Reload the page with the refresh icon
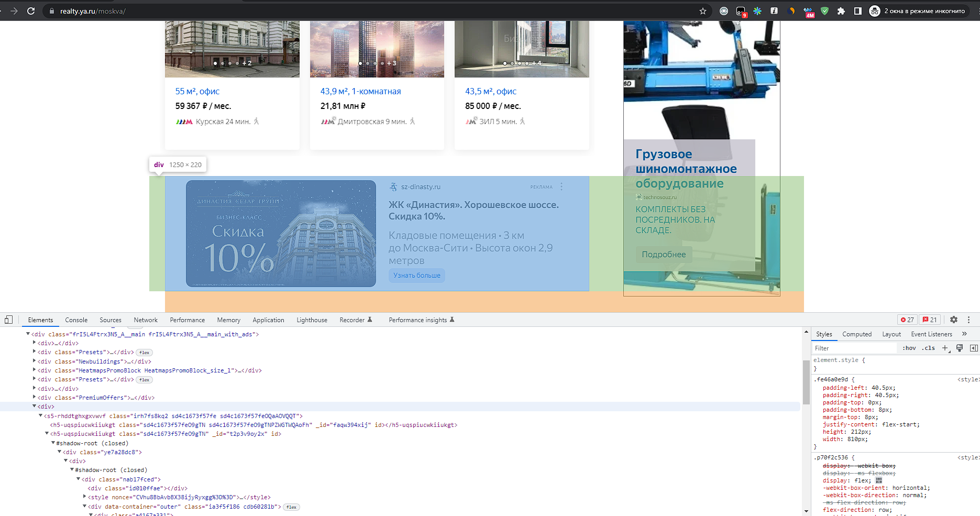 (31, 10)
